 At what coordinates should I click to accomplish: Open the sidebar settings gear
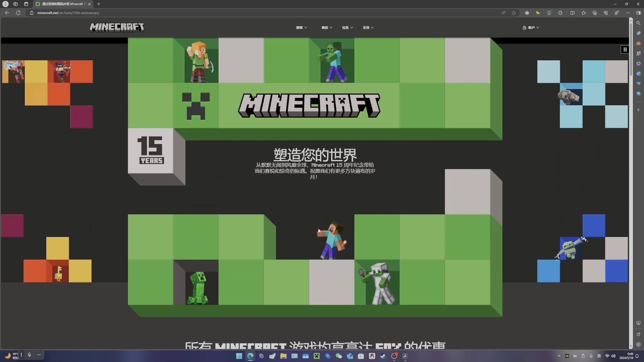[x=638, y=344]
